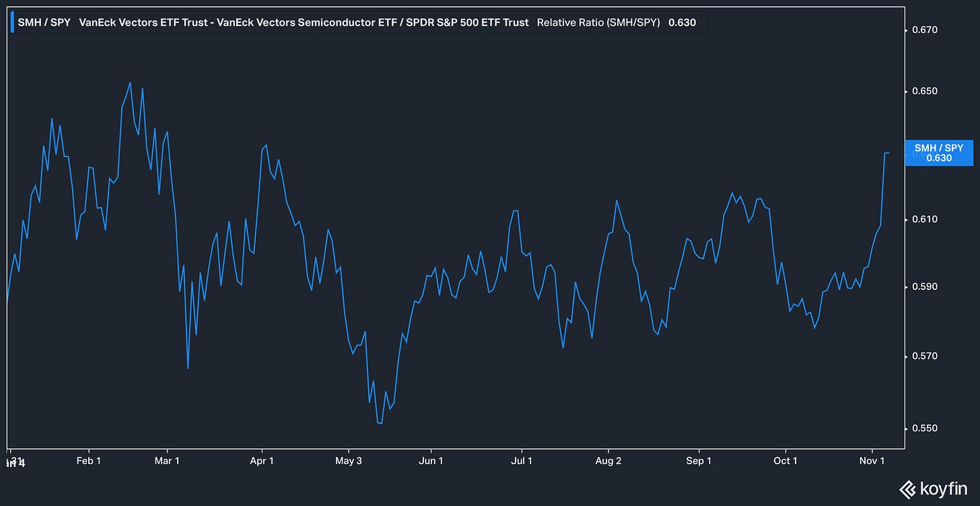Click the Apr 1 date label
This screenshot has height=506, width=980.
pos(262,461)
